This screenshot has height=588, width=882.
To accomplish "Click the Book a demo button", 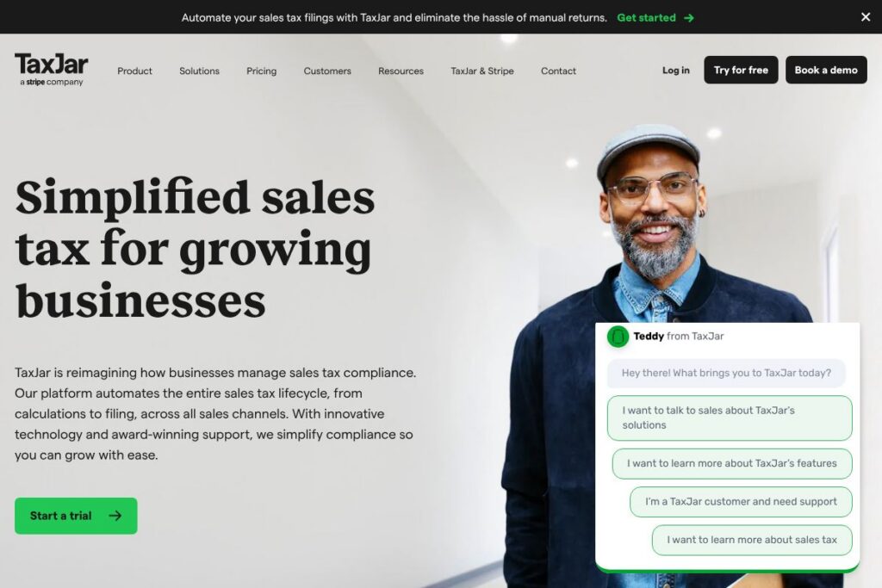I will click(826, 70).
